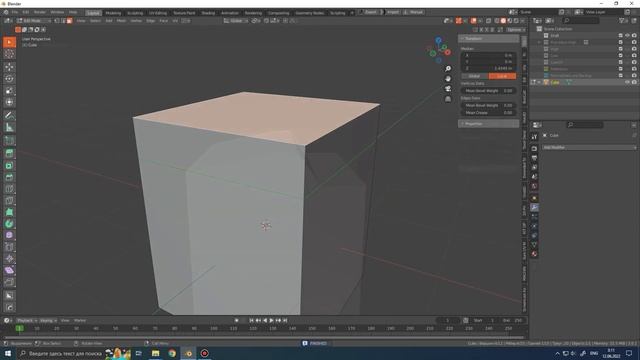Screen dimensions: 640x360
Task: Open the Add Modifier dropdown
Action: 589,147
